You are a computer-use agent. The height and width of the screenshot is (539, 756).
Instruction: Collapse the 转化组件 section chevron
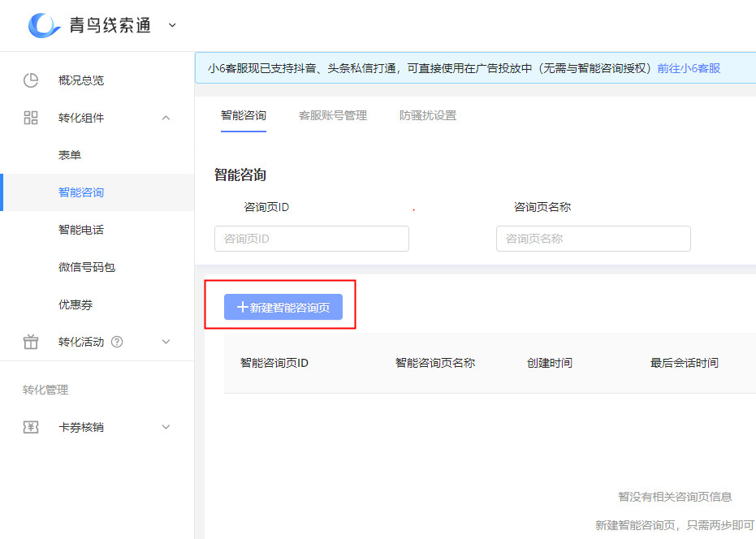pyautogui.click(x=166, y=118)
